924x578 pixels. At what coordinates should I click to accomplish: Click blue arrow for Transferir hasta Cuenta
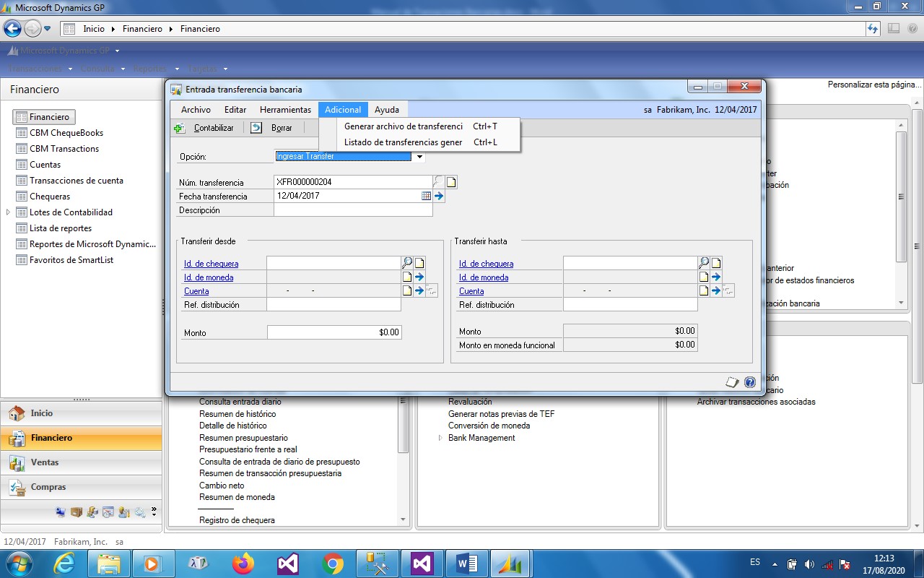[x=716, y=290]
